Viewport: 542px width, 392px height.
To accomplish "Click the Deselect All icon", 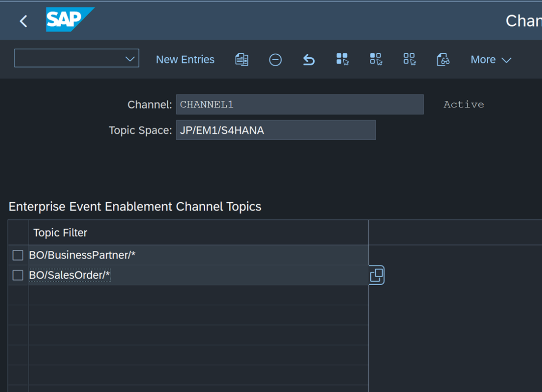I will pyautogui.click(x=410, y=59).
